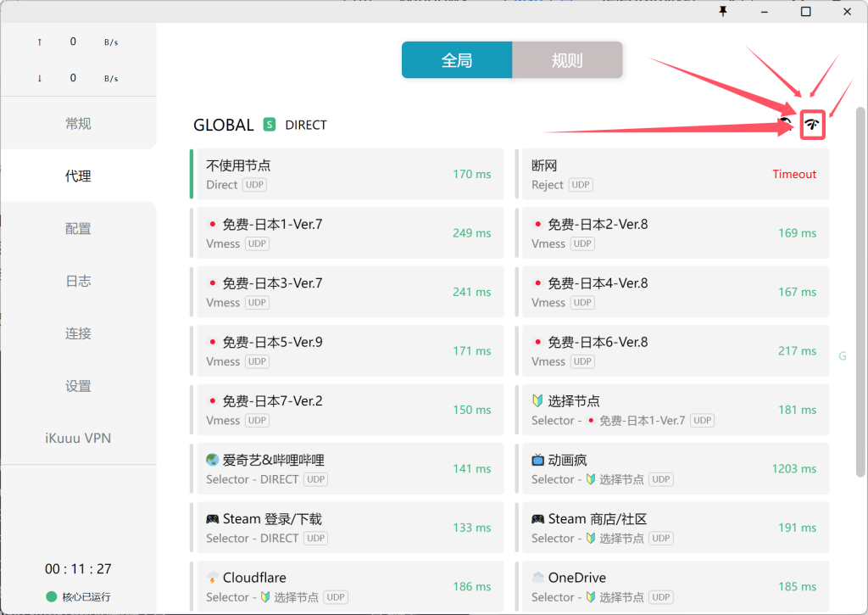
Task: Open the iKuuu VPN sidebar link
Action: [x=78, y=439]
